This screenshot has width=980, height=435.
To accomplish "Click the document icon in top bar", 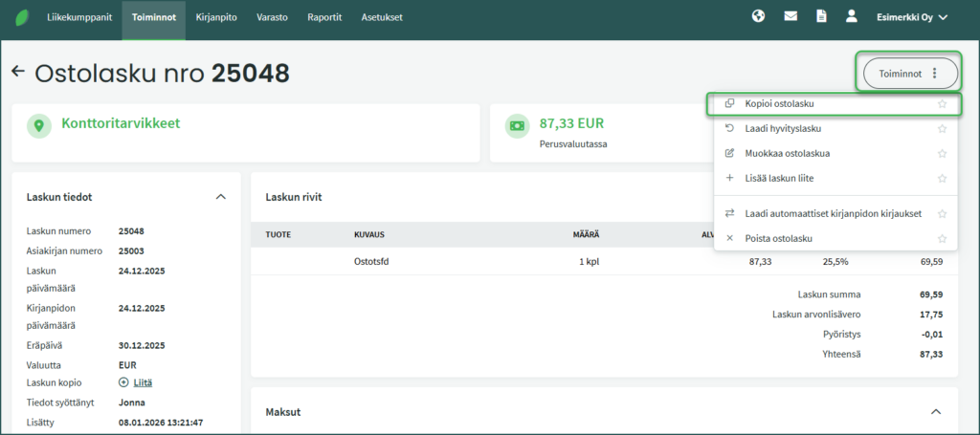I will (820, 16).
